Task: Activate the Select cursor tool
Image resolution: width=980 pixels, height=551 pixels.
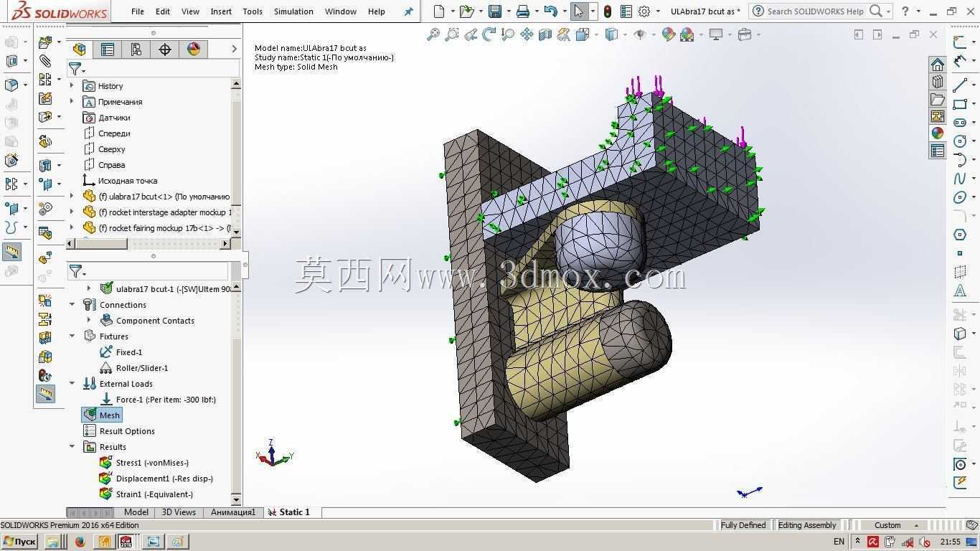Action: click(x=578, y=11)
